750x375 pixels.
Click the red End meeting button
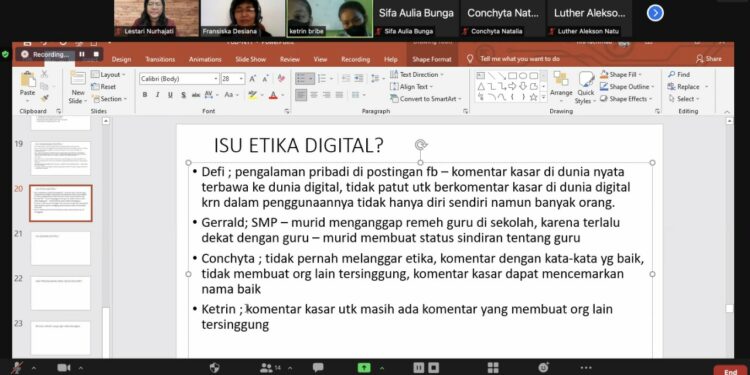pos(730,371)
